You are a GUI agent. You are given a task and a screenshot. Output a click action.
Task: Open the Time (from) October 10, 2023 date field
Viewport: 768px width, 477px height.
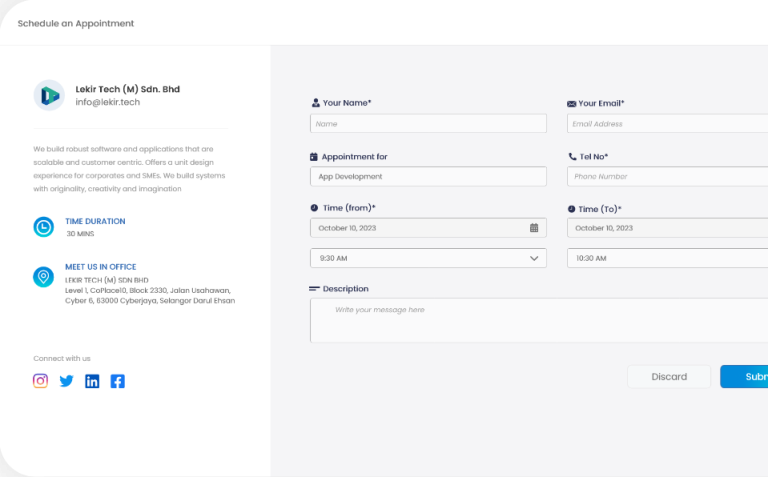click(x=418, y=228)
